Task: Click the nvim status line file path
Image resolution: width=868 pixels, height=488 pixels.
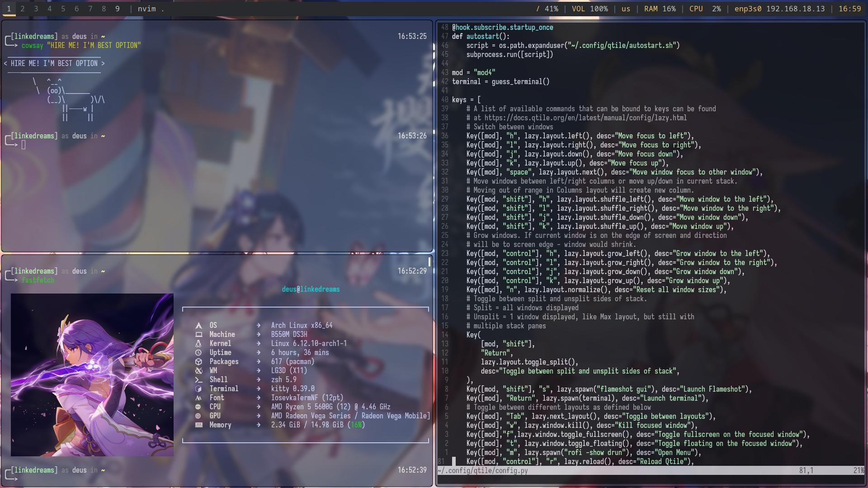Action: (x=482, y=470)
